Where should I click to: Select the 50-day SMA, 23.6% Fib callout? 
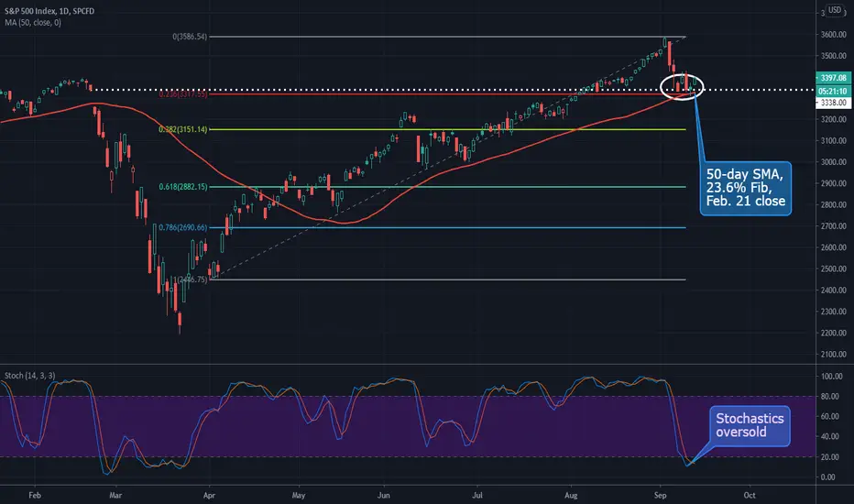746,188
